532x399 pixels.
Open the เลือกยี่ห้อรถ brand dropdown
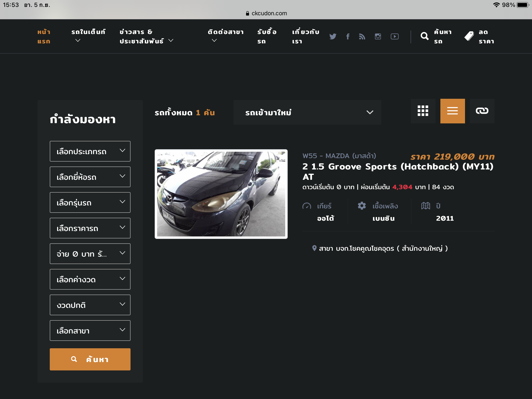pyautogui.click(x=90, y=177)
